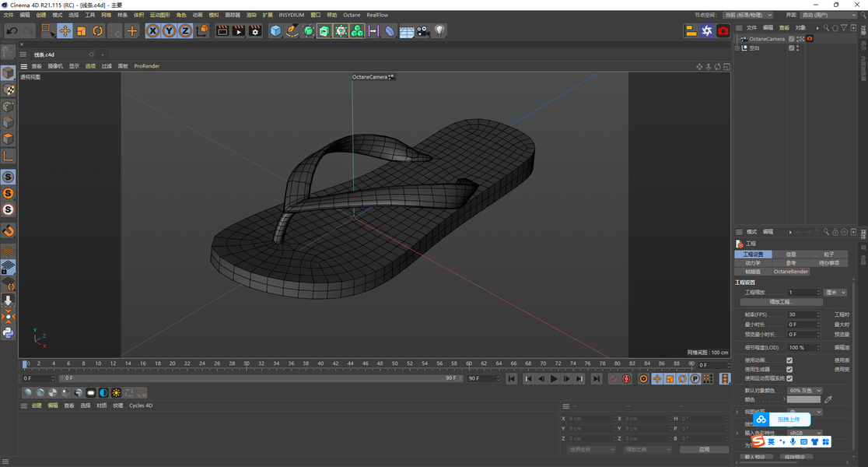Disable the 使用运动剪辑系统 checkbox
The image size is (868, 467).
click(x=789, y=378)
